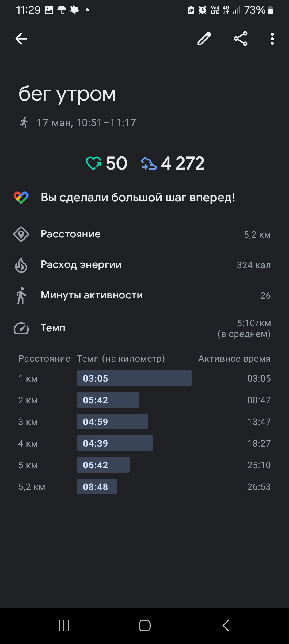The width and height of the screenshot is (289, 644).
Task: Open Android recent apps button
Action: pyautogui.click(x=64, y=626)
